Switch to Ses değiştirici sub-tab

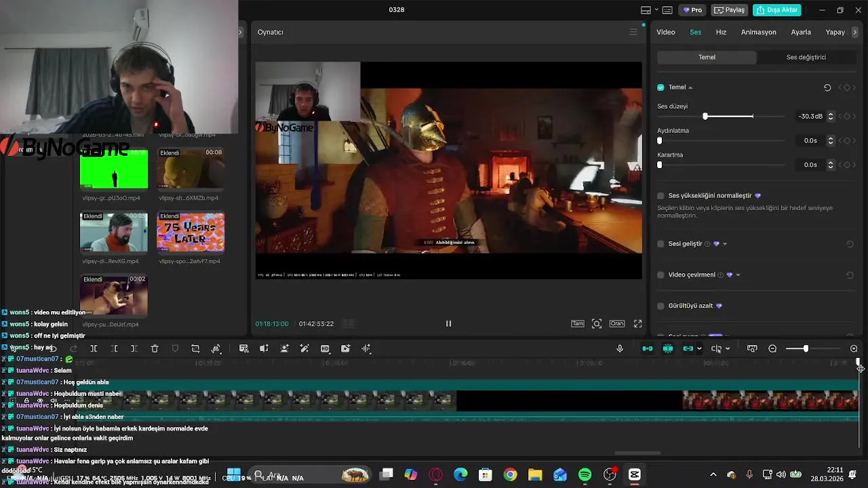[806, 58]
